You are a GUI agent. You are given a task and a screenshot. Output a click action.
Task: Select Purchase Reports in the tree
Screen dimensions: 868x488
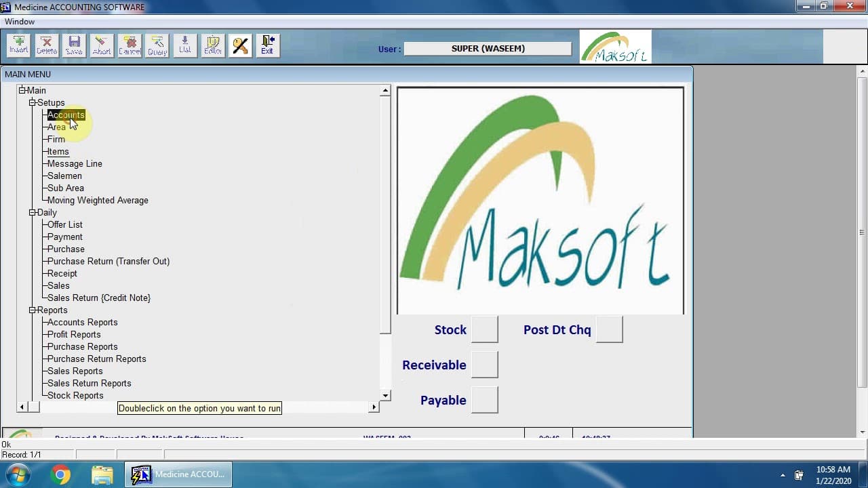point(83,346)
